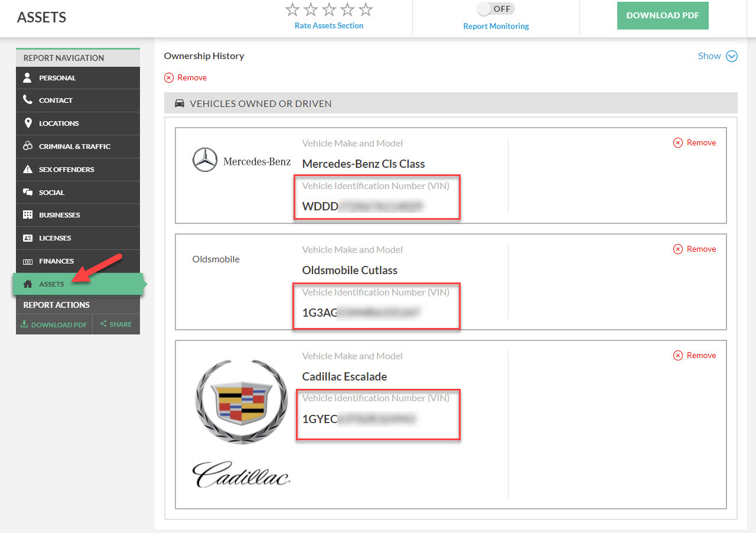Open the Report Monitoring link
This screenshot has width=756, height=533.
[496, 26]
